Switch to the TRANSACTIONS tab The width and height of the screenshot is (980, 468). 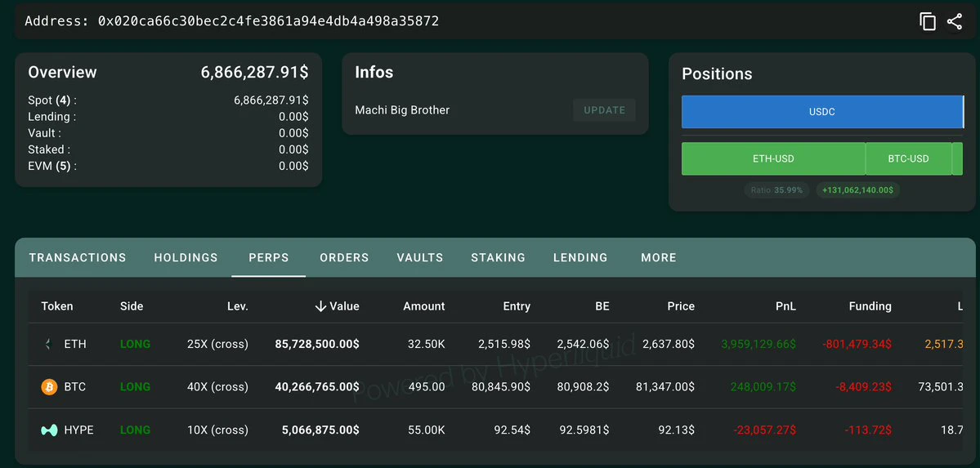click(x=78, y=257)
